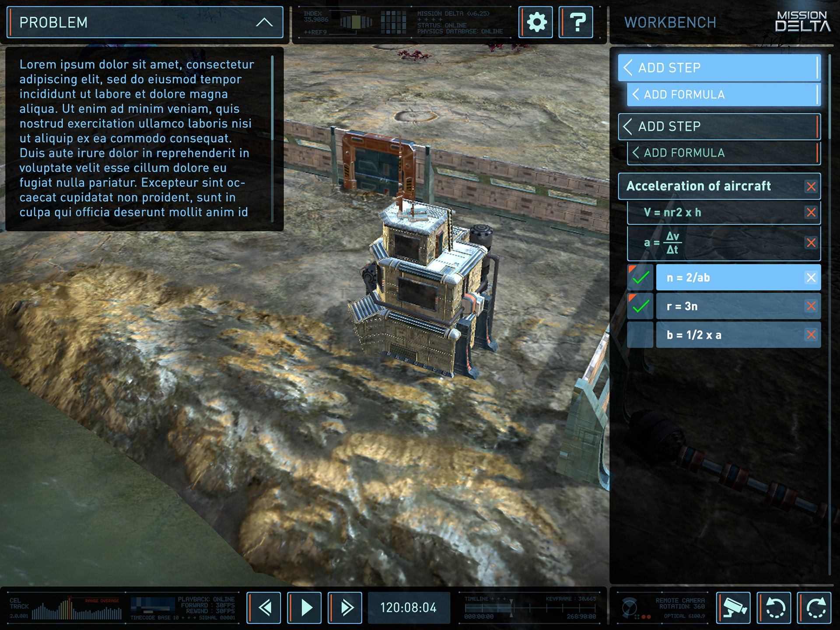This screenshot has width=840, height=630.
Task: Click the step forward playback button
Action: [x=346, y=607]
